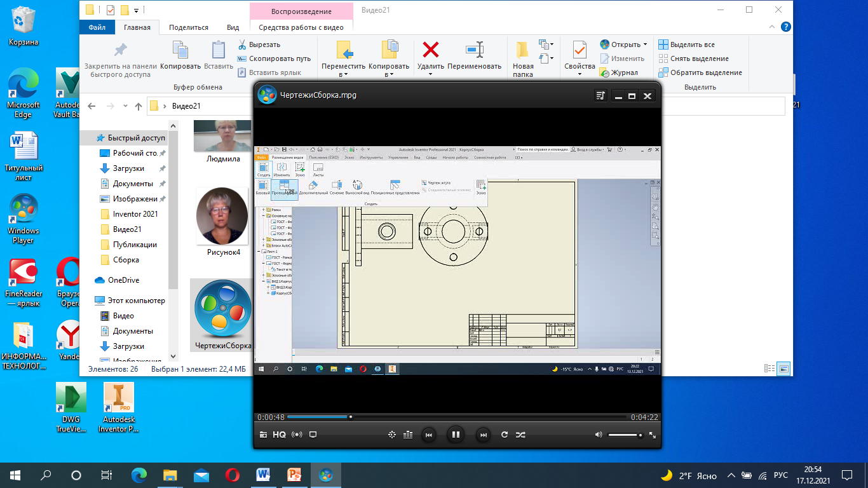Open Autodesk Inventor desktop shortcut

tap(119, 407)
